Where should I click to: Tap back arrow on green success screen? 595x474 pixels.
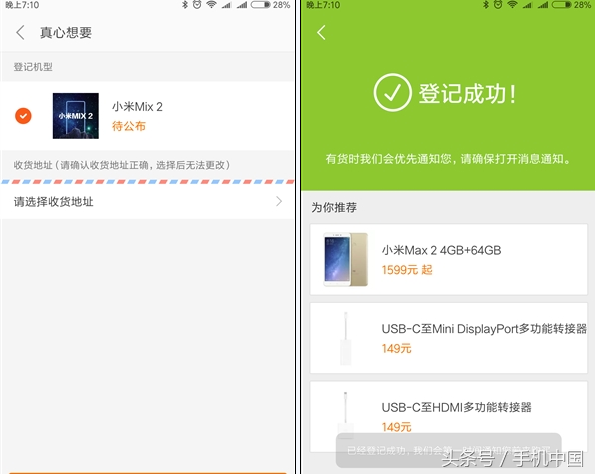point(321,33)
